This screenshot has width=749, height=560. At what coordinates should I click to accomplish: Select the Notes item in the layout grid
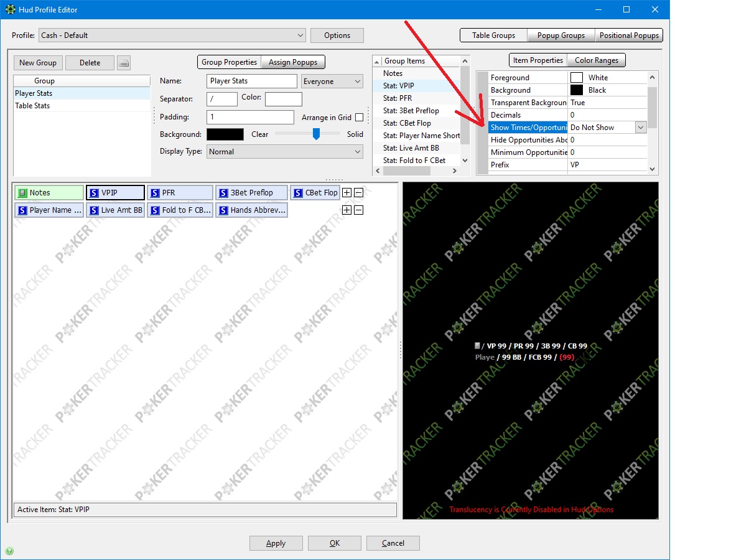click(49, 193)
